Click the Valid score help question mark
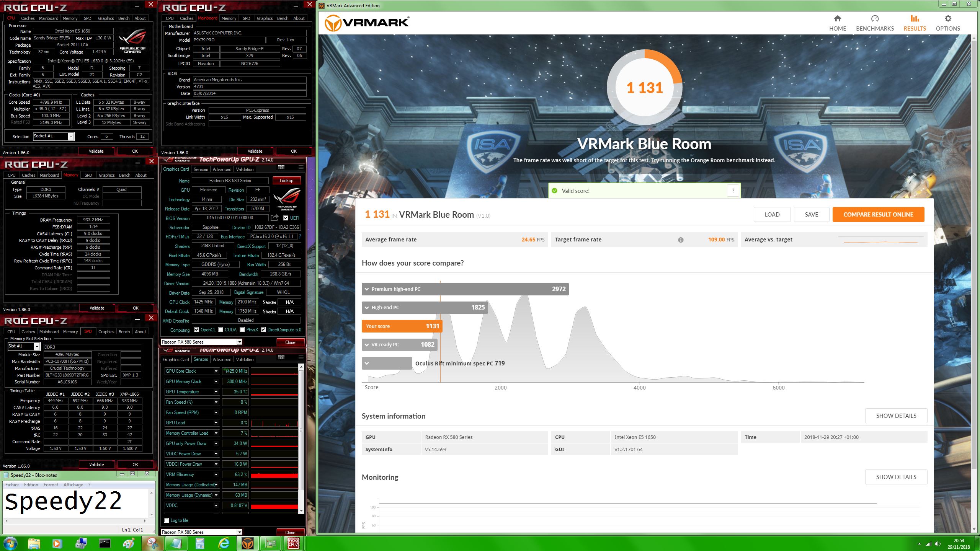Screen dimensions: 980x551 (x=733, y=191)
